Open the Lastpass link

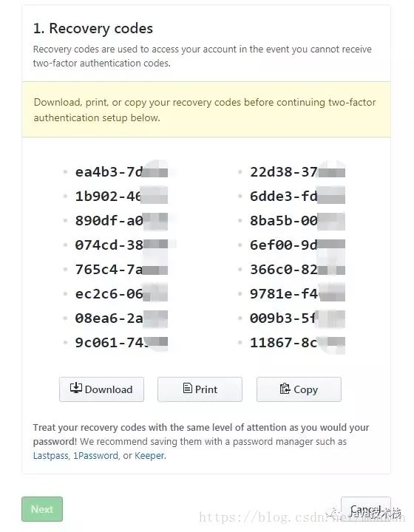[50, 456]
